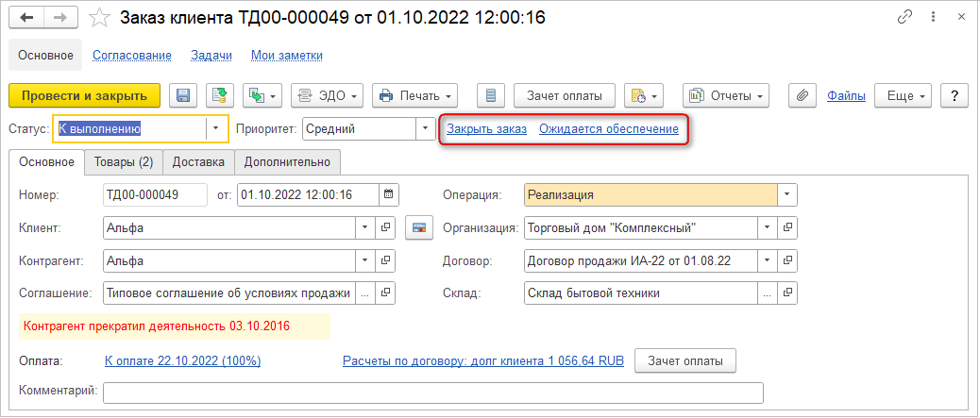Go forward with the right arrow button

click(61, 18)
